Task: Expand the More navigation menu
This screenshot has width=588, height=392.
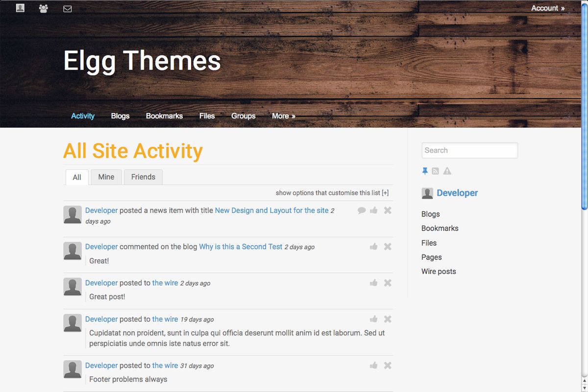Action: pos(283,116)
